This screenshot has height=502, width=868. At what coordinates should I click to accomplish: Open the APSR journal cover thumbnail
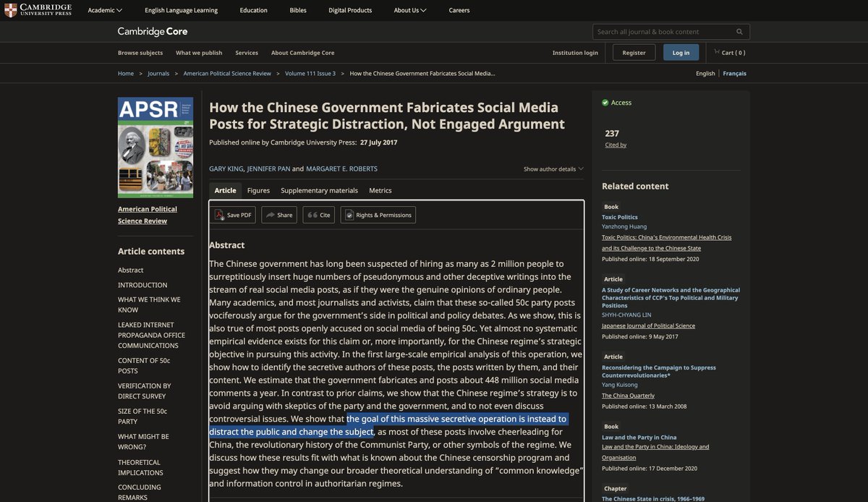(156, 148)
